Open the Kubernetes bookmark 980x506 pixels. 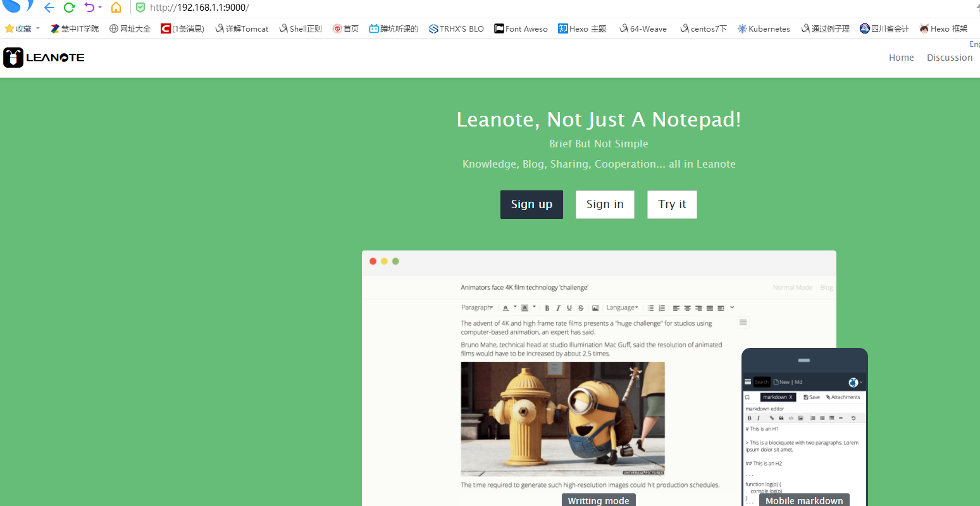[x=764, y=28]
